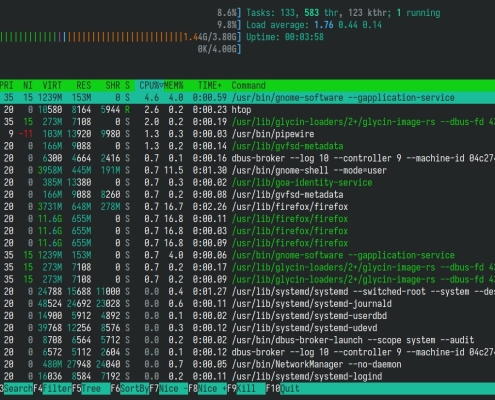The height and width of the screenshot is (400, 495).
Task: Sort by the MEM% column header
Action: click(173, 85)
